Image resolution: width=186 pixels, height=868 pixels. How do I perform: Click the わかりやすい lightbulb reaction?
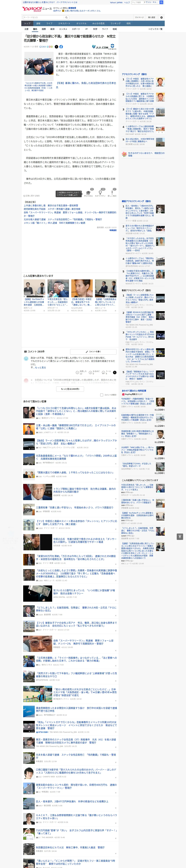(100, 193)
